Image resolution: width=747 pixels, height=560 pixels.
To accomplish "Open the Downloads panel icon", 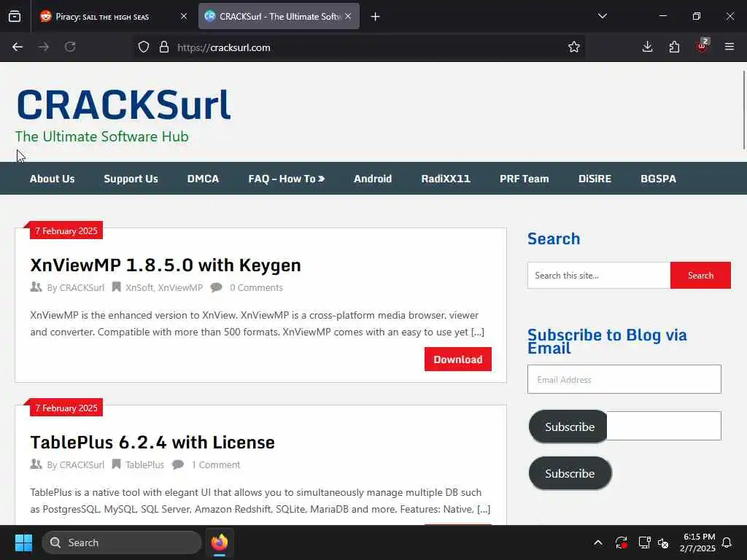I will pos(648,47).
